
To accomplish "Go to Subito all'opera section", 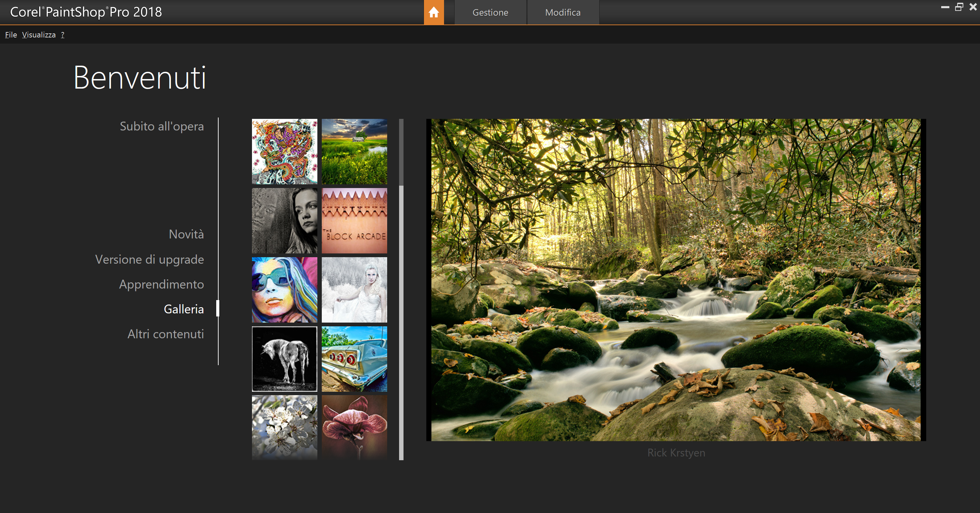I will (x=162, y=126).
